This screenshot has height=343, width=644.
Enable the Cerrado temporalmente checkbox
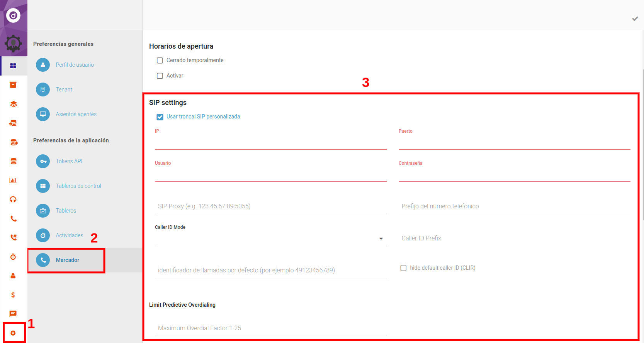(x=160, y=61)
